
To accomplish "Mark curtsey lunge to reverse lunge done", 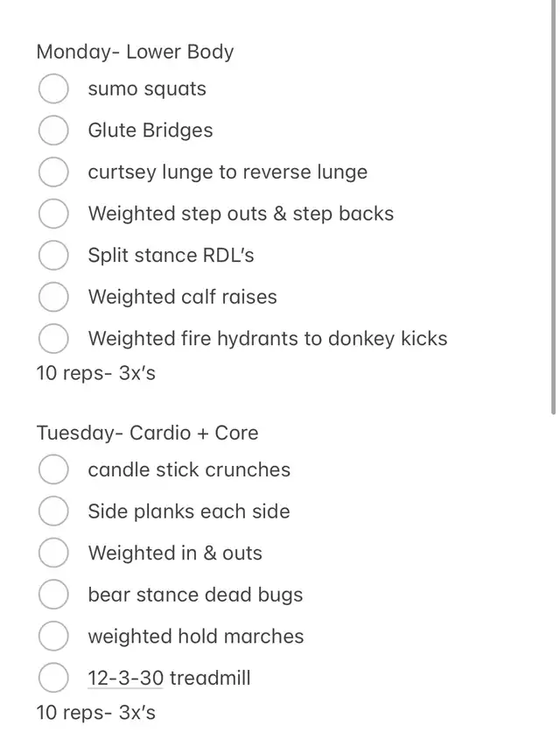I will pos(53,173).
